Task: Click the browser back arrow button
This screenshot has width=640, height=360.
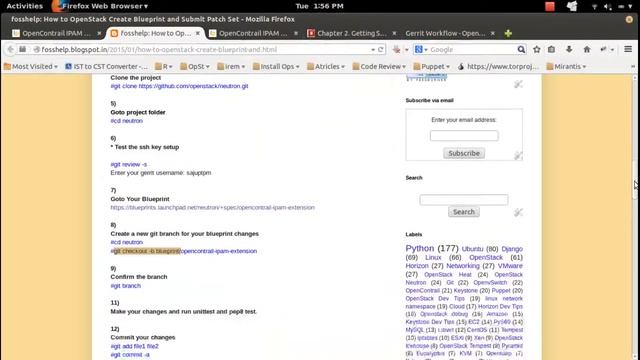Action: tap(10, 49)
